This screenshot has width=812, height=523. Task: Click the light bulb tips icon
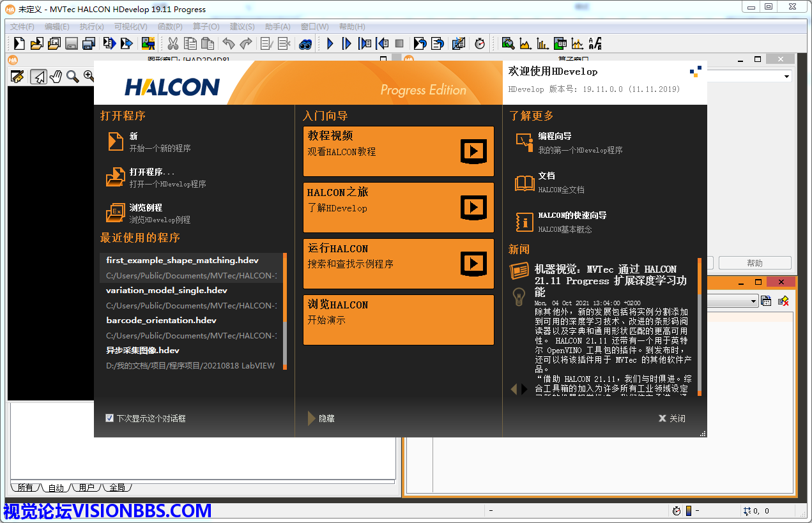(x=519, y=296)
